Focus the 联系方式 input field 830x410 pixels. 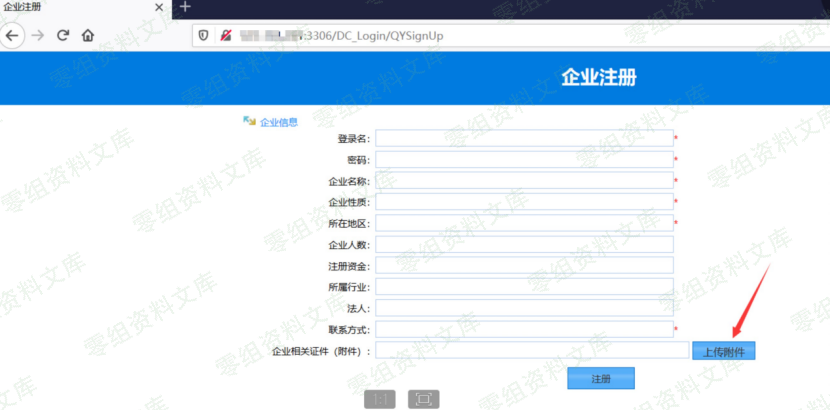[x=524, y=329]
